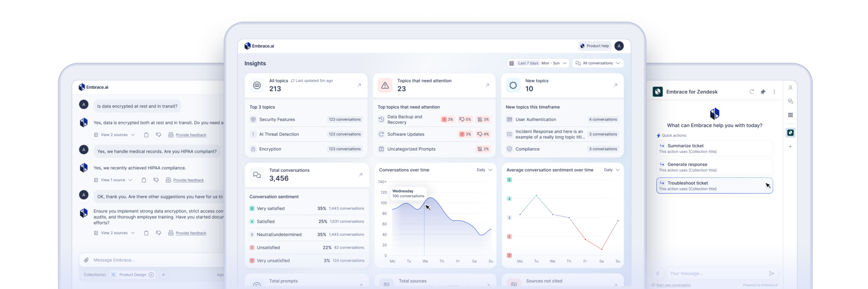The width and height of the screenshot is (868, 289).
Task: Click the New topics gear-shaped icon
Action: (x=513, y=85)
